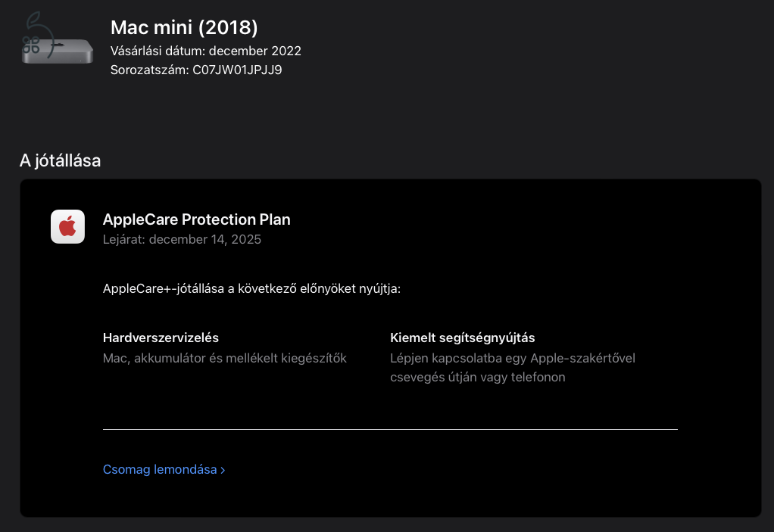Viewport: 774px width, 532px height.
Task: Click the Sorozatszám label
Action: (149, 70)
